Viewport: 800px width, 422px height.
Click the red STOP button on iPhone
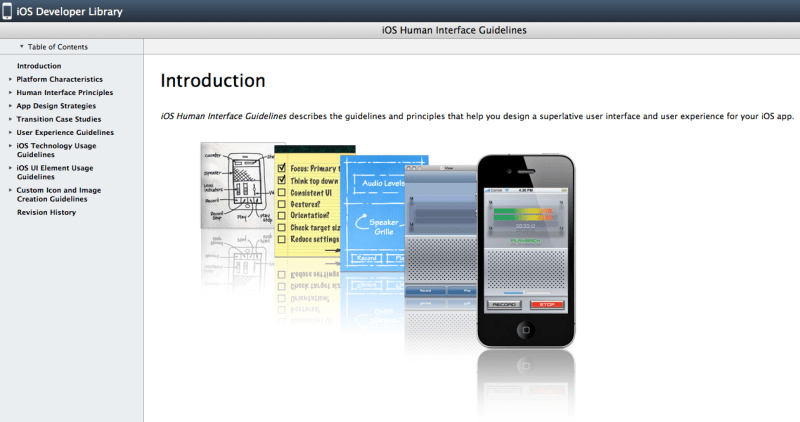pos(547,305)
